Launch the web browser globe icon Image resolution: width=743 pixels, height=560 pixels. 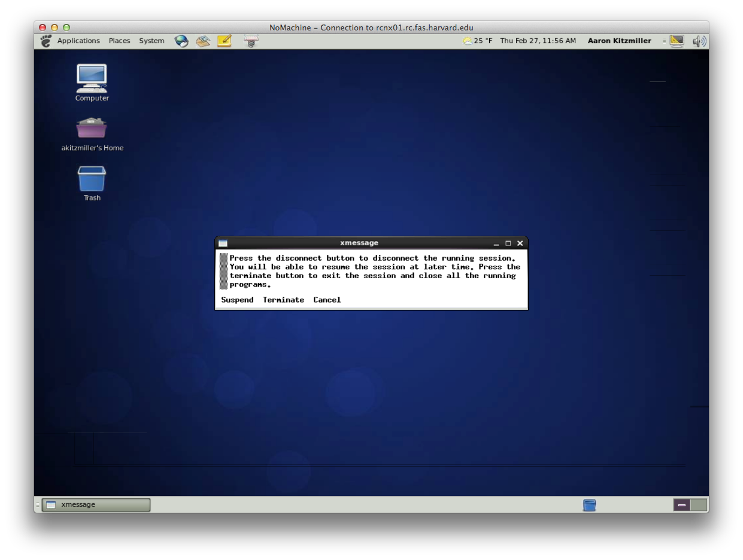181,41
